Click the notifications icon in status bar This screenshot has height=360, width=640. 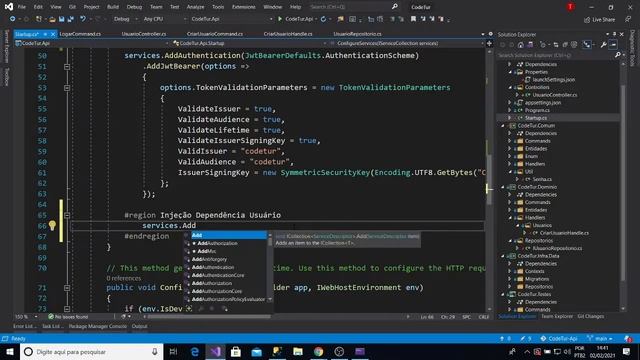point(629,339)
